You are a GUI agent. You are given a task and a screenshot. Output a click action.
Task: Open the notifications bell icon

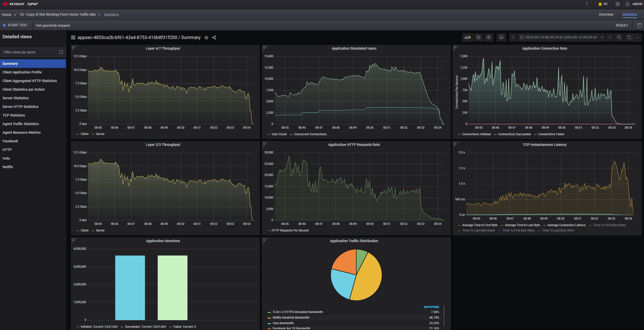pos(600,4)
